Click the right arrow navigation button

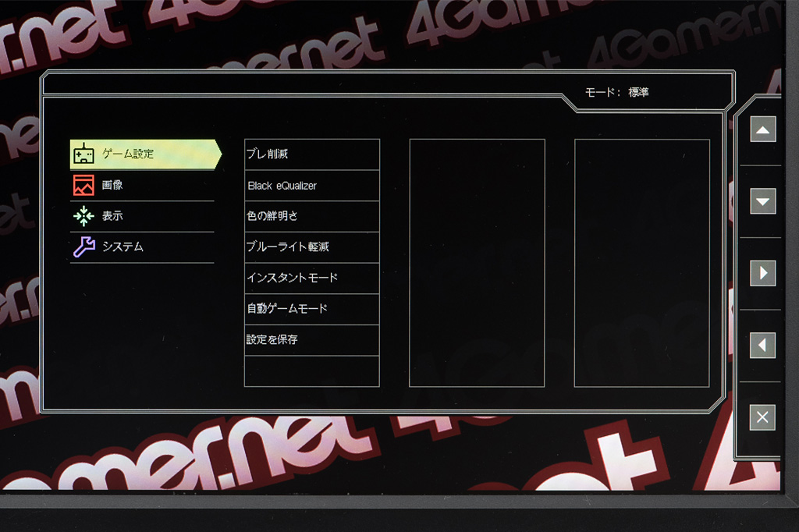click(763, 273)
